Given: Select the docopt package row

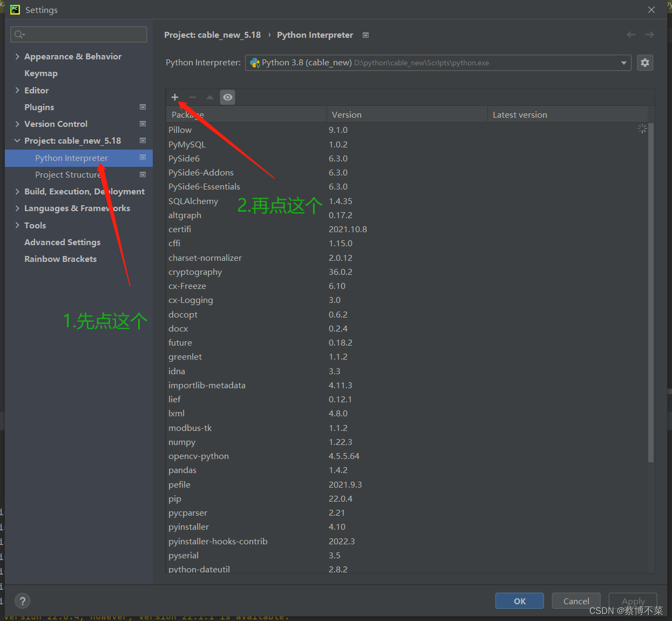Looking at the screenshot, I should point(407,314).
